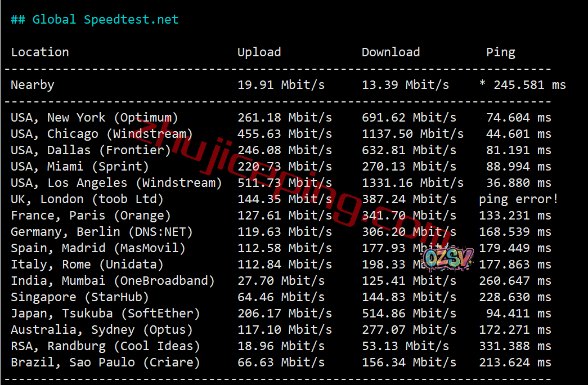Click Brazil, Sao Paulo (Criare) entry
The height and width of the screenshot is (385, 588).
click(105, 362)
